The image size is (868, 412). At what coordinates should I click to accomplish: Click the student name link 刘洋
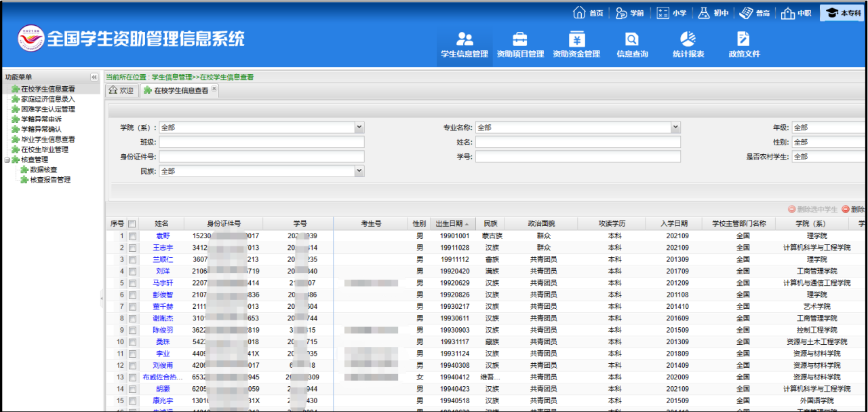pyautogui.click(x=163, y=271)
